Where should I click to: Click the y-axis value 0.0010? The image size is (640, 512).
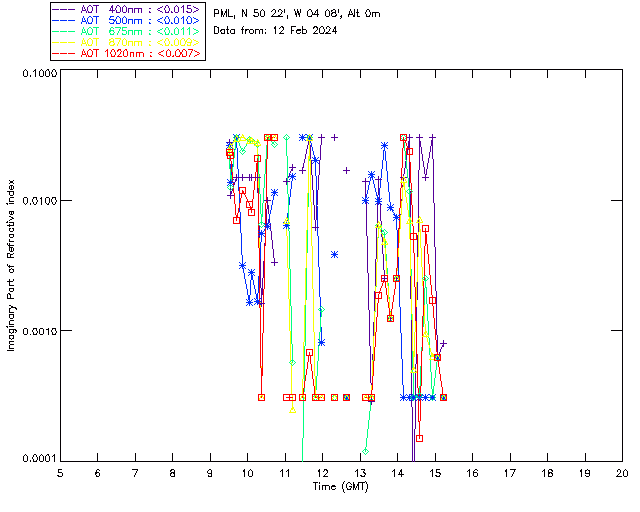click(39, 331)
